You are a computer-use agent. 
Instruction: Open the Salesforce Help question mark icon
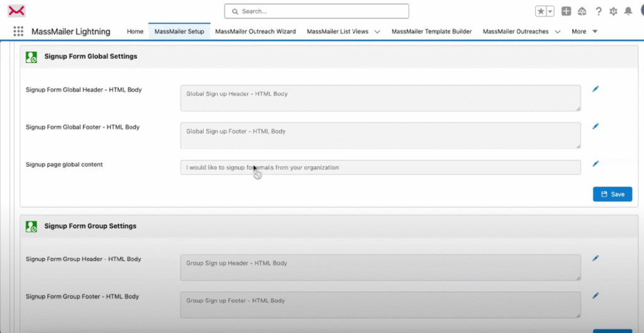599,11
